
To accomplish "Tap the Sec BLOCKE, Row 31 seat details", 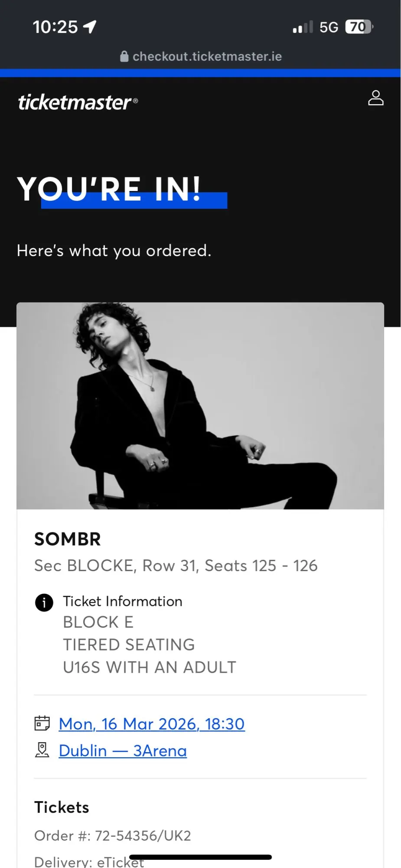I will point(176,566).
